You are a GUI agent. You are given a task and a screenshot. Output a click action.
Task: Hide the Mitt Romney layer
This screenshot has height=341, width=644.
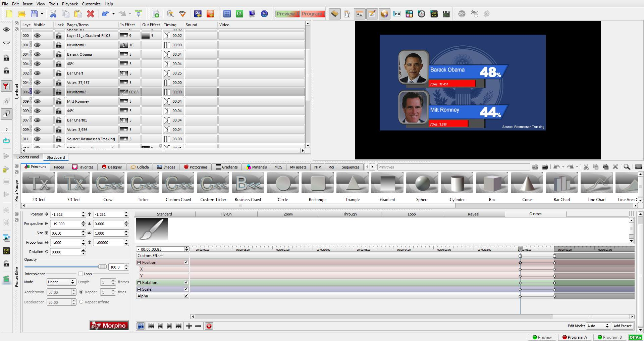tap(37, 101)
